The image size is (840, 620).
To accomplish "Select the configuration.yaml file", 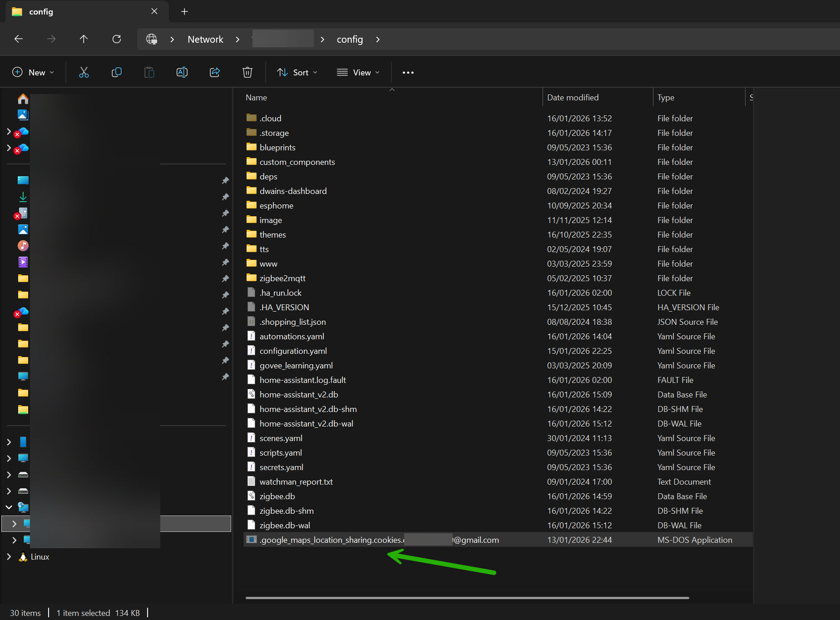I will click(293, 351).
